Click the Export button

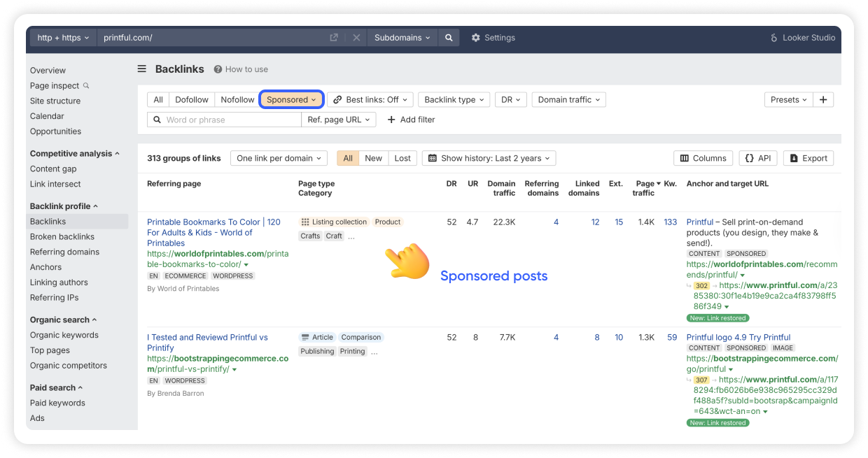coord(808,158)
